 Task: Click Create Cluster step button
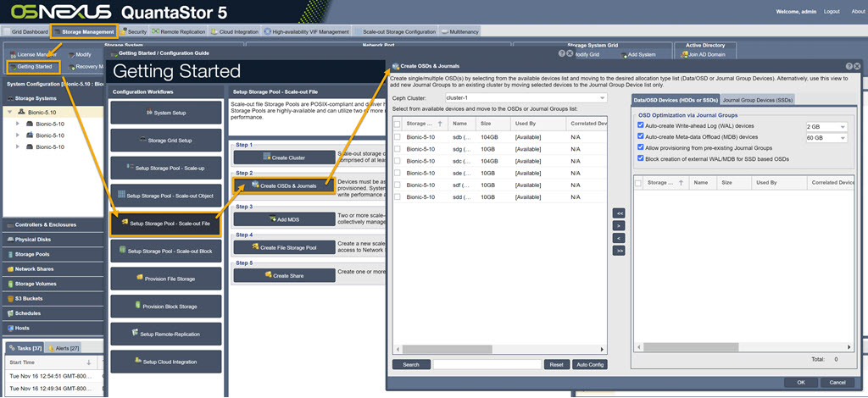tap(285, 158)
